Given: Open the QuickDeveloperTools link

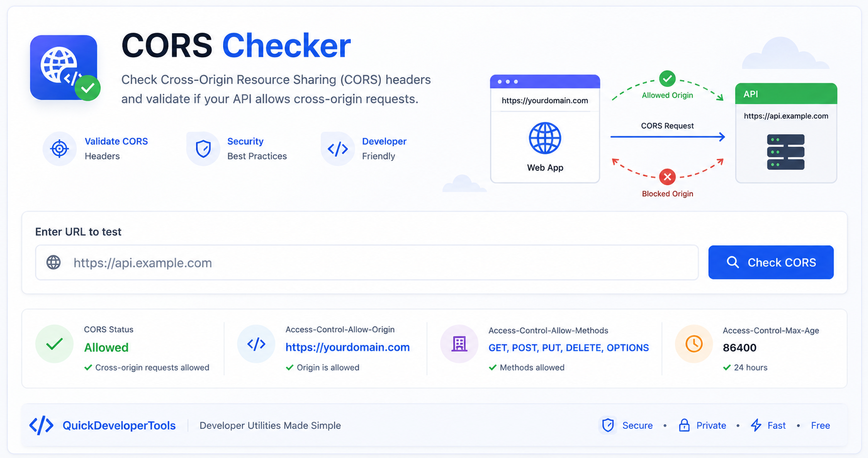Looking at the screenshot, I should 119,425.
